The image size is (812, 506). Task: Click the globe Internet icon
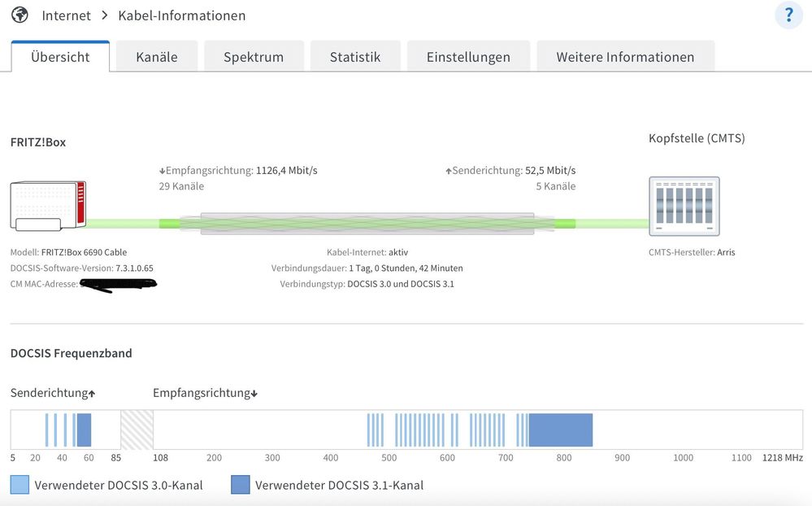[20, 15]
